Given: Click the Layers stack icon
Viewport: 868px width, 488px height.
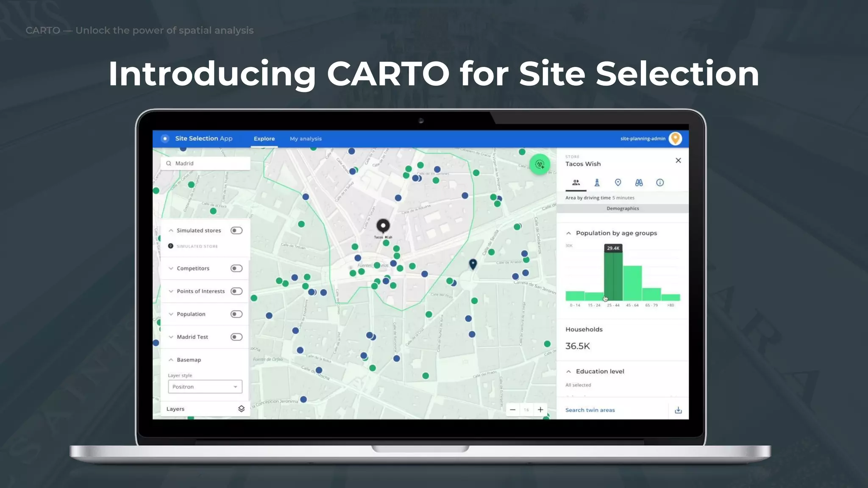Looking at the screenshot, I should pos(241,409).
